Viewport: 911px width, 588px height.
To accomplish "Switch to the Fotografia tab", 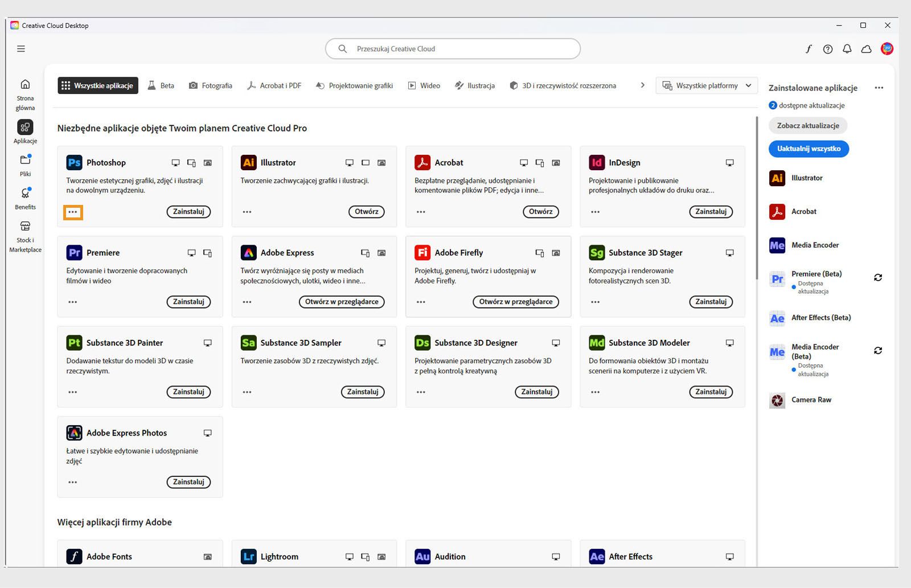I will click(x=211, y=85).
